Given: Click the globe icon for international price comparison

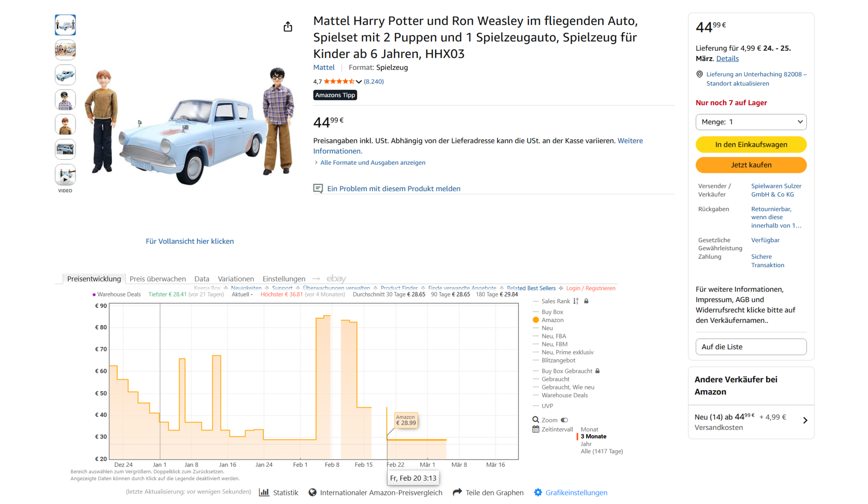Looking at the screenshot, I should pos(312,492).
